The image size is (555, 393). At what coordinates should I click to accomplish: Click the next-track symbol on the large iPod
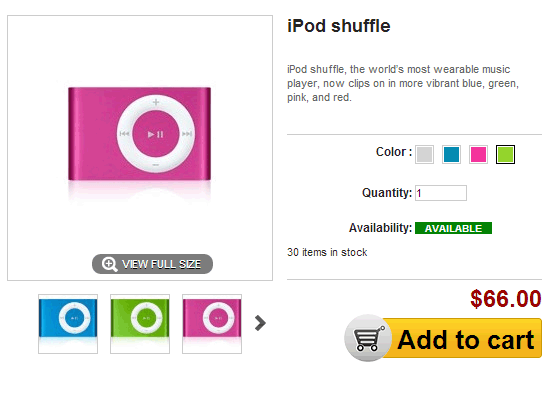(187, 134)
